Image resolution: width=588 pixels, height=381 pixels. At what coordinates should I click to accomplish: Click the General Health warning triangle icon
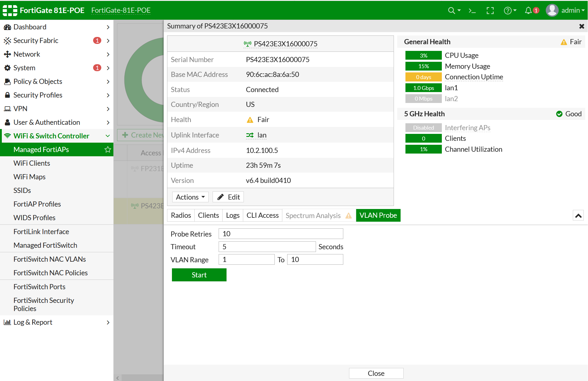(x=564, y=42)
